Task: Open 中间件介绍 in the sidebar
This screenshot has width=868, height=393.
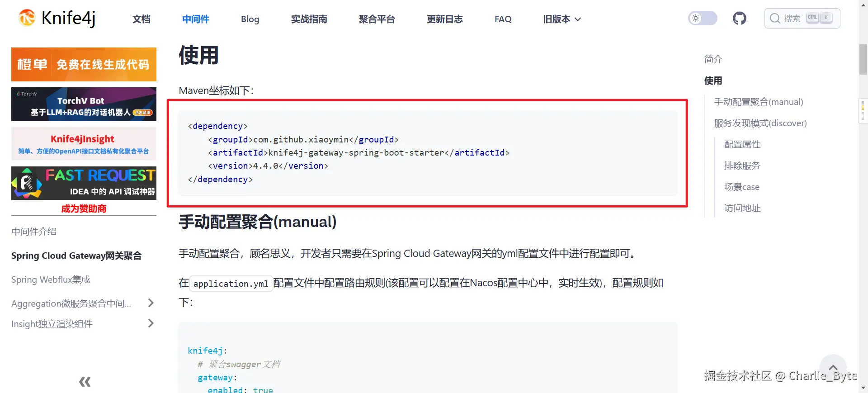Action: tap(34, 232)
